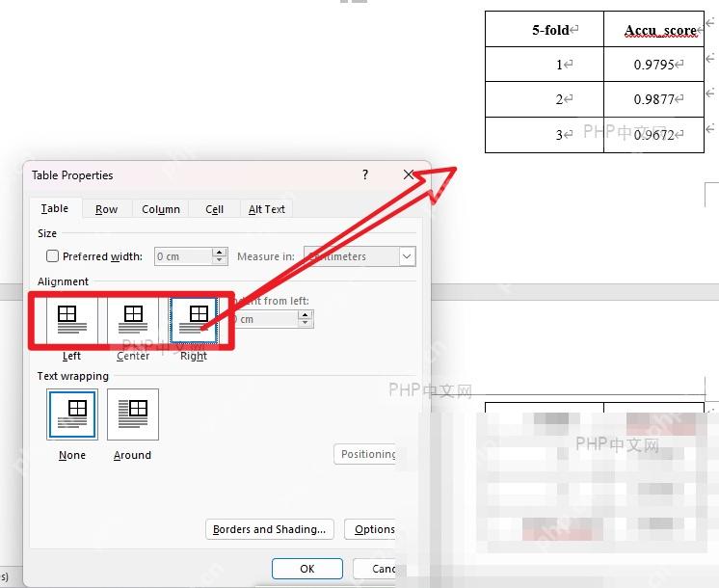Switch to the Table tab
The height and width of the screenshot is (588, 719).
[55, 208]
